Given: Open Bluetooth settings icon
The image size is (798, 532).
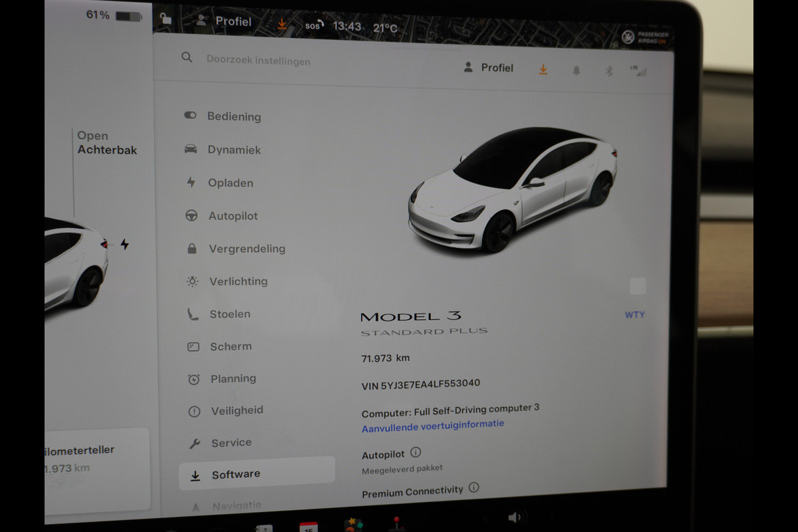Looking at the screenshot, I should point(608,70).
